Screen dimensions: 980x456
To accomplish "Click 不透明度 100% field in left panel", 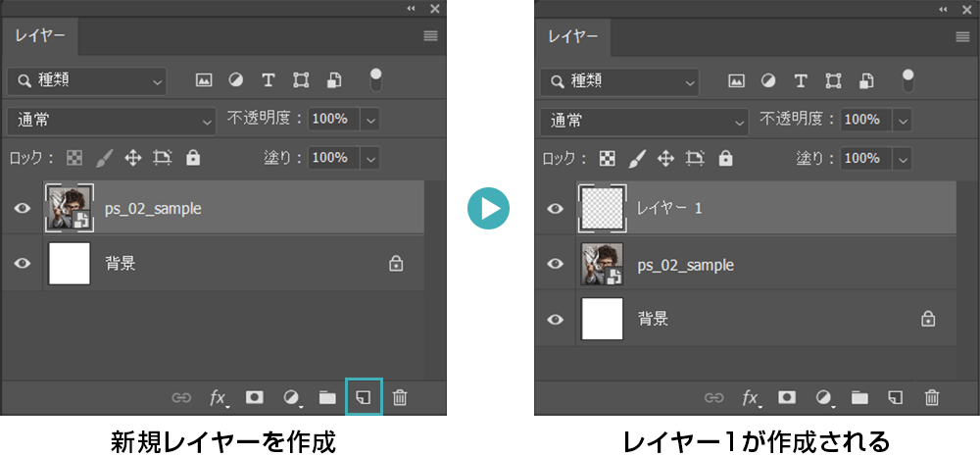I will pos(334,120).
